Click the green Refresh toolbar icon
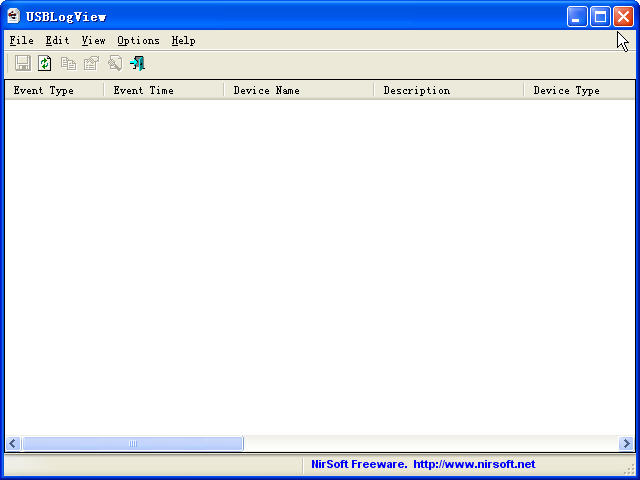 pos(45,63)
